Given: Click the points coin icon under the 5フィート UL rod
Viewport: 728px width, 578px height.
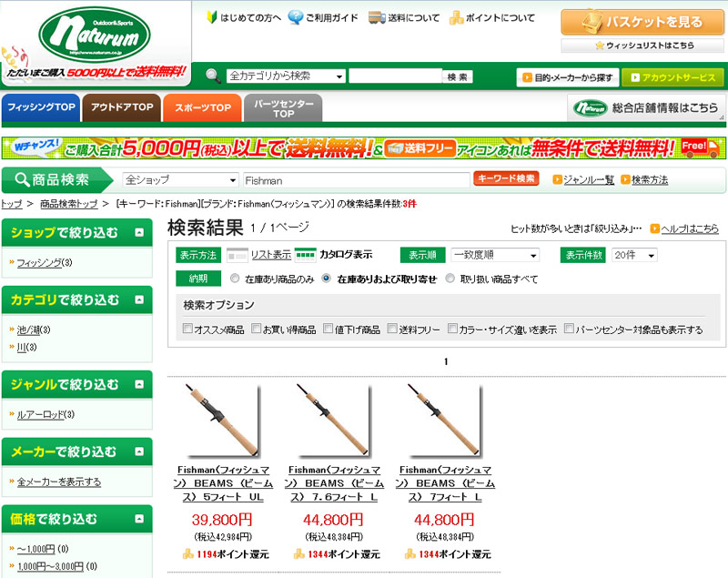Looking at the screenshot, I should [x=188, y=553].
